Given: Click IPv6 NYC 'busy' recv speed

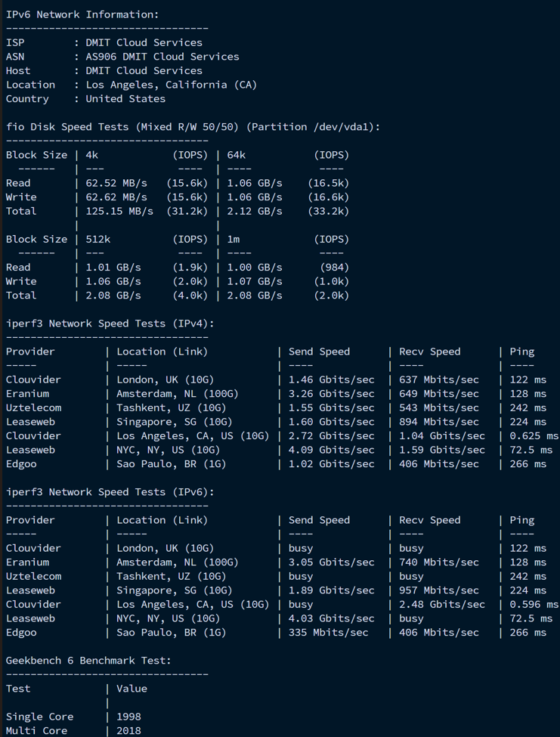Looking at the screenshot, I should (x=412, y=619).
